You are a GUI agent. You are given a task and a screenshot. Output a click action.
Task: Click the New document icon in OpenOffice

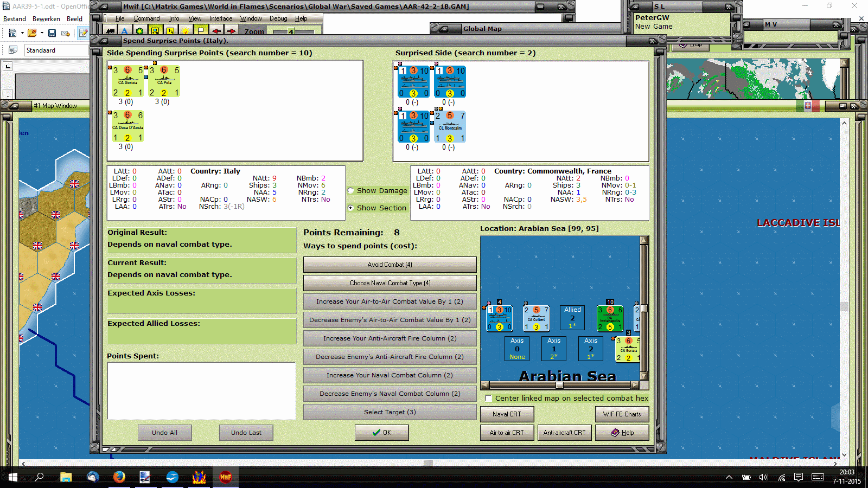[x=12, y=33]
